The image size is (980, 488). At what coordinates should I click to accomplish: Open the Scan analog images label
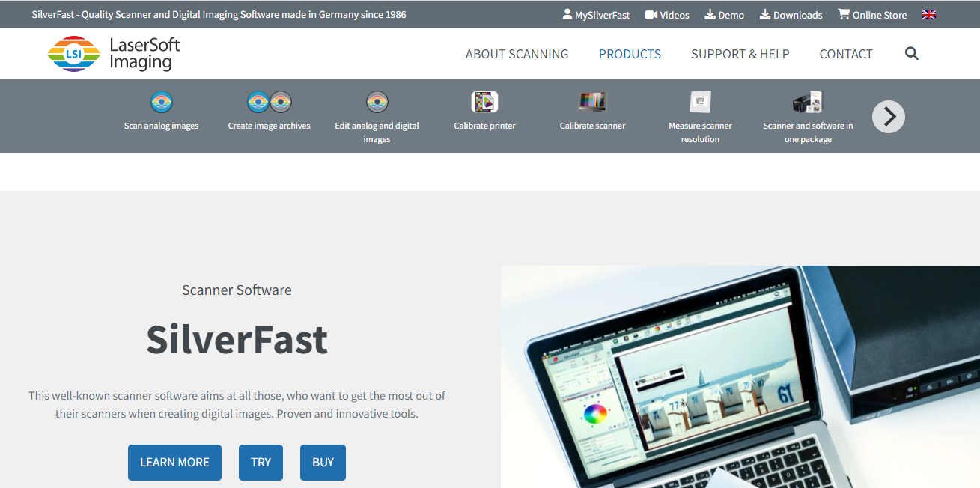[161, 126]
